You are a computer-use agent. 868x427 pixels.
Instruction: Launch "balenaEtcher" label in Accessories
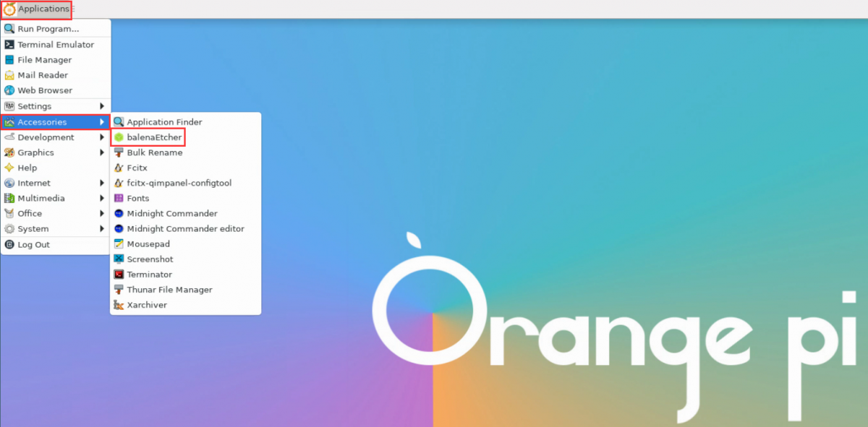point(154,137)
